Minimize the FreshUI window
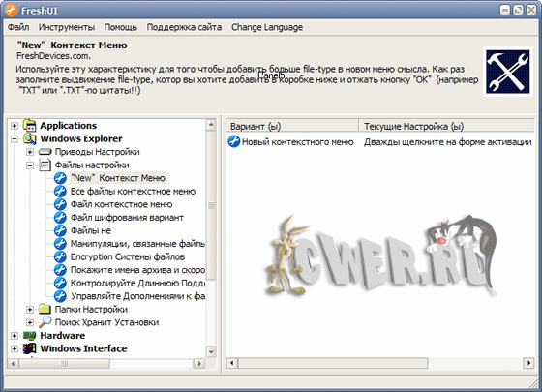Screen dimensions: 542x392 [505, 10]
